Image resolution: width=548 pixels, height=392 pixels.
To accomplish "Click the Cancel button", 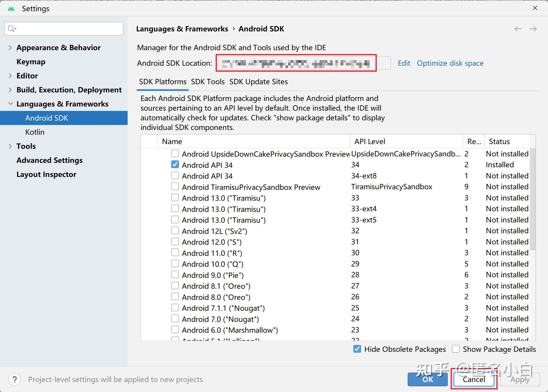I will tap(474, 379).
